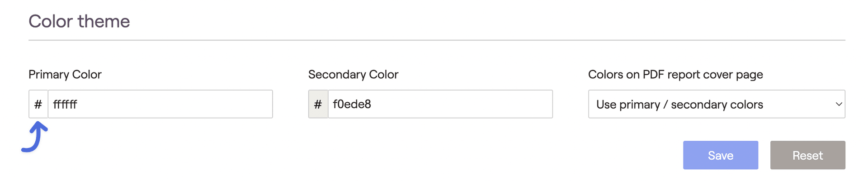The width and height of the screenshot is (868, 181).
Task: Open the Secondary Color beige swatch picker
Action: [318, 104]
